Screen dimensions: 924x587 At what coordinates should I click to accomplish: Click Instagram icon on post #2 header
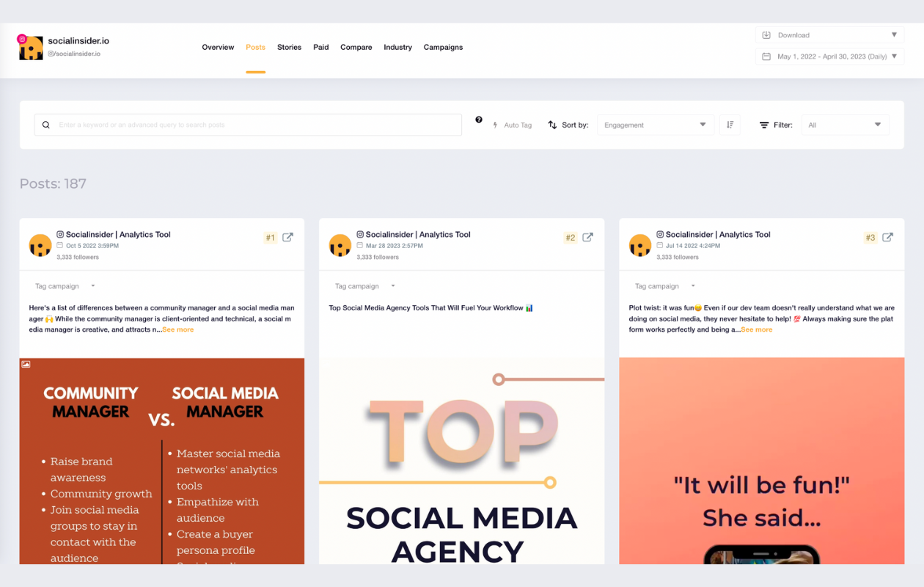pos(360,235)
